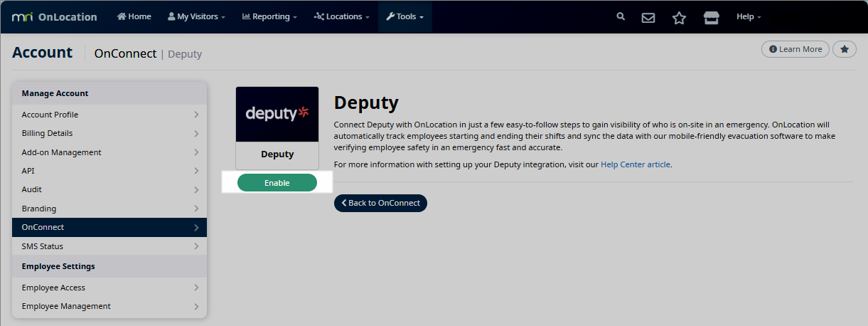The width and height of the screenshot is (868, 326).
Task: Click the Deputy logo thumbnail
Action: click(x=277, y=113)
